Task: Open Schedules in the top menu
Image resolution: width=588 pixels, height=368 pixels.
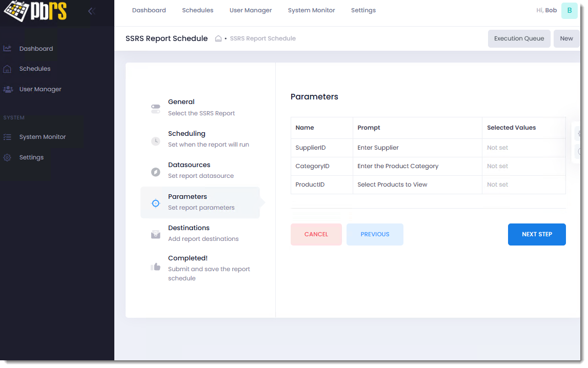Action: pos(197,10)
